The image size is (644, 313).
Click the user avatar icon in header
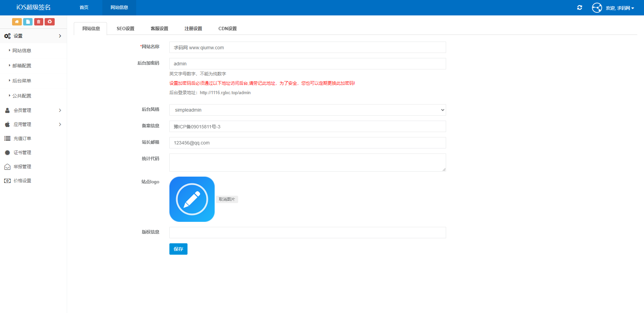(597, 8)
